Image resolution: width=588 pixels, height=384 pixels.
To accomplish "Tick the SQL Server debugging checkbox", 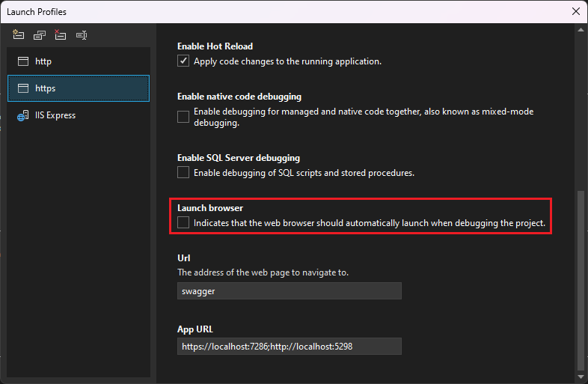I will [x=183, y=173].
